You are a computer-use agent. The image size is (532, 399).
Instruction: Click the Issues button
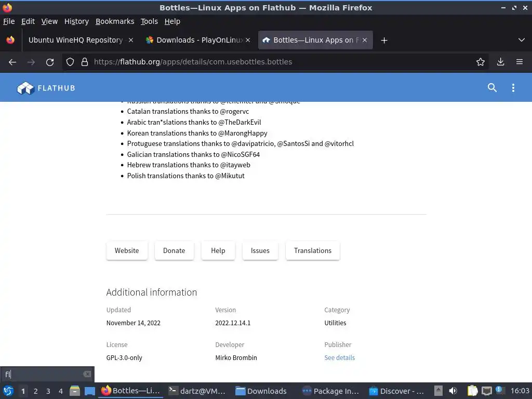260,251
